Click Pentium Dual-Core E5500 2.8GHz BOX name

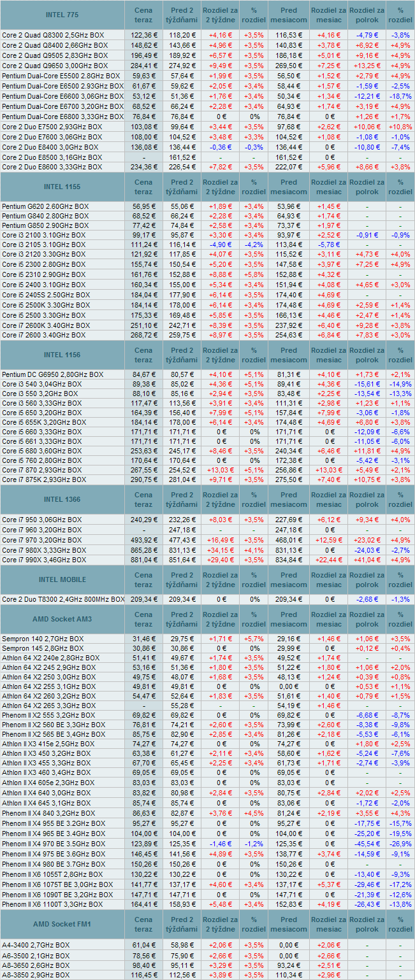point(61,76)
